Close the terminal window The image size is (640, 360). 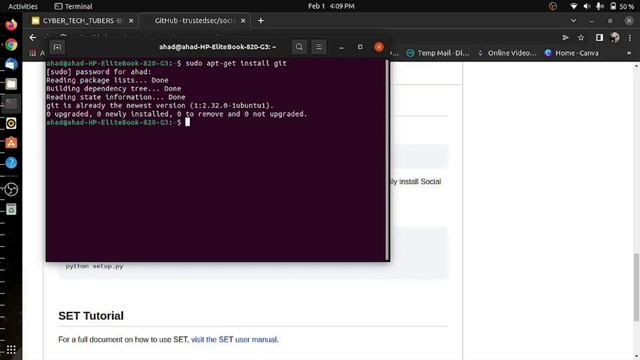pos(379,47)
